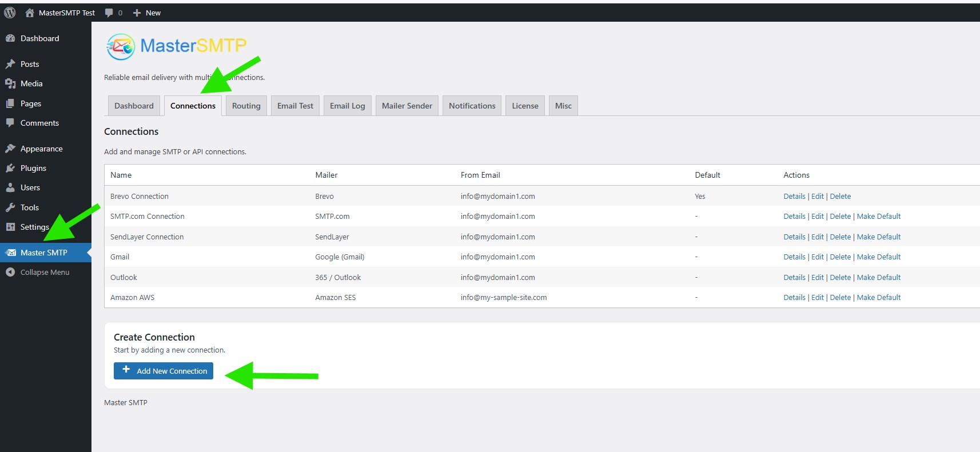980x452 pixels.
Task: Click the WordPress logo icon
Action: (10, 13)
